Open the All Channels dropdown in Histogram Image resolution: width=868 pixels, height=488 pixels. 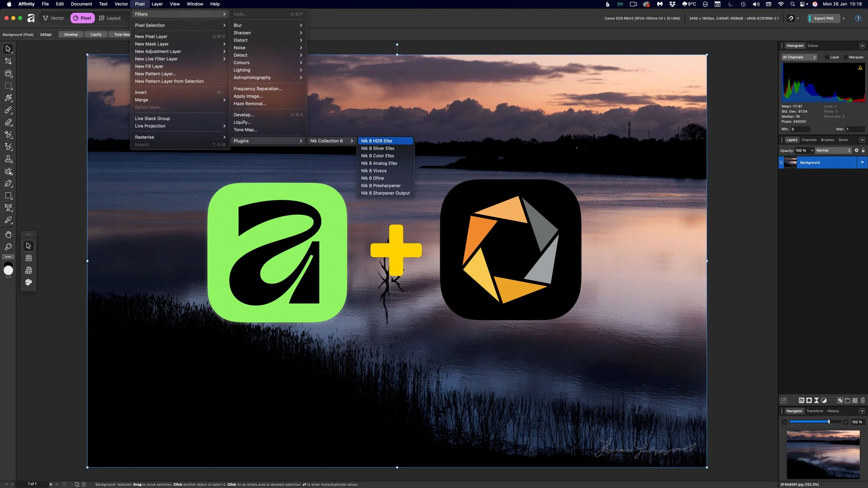[799, 57]
